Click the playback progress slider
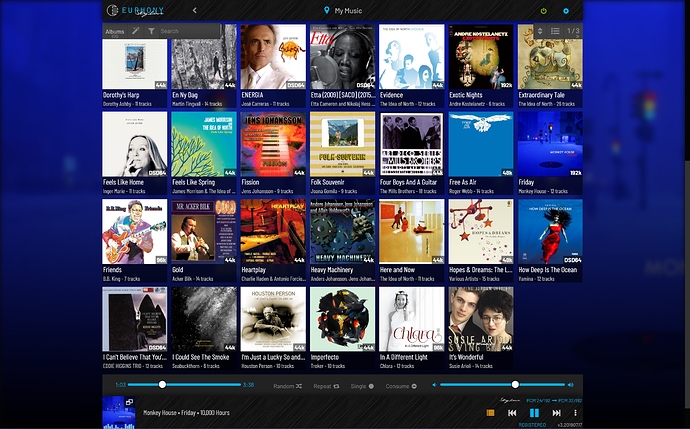The height and width of the screenshot is (429, 690). 184,385
